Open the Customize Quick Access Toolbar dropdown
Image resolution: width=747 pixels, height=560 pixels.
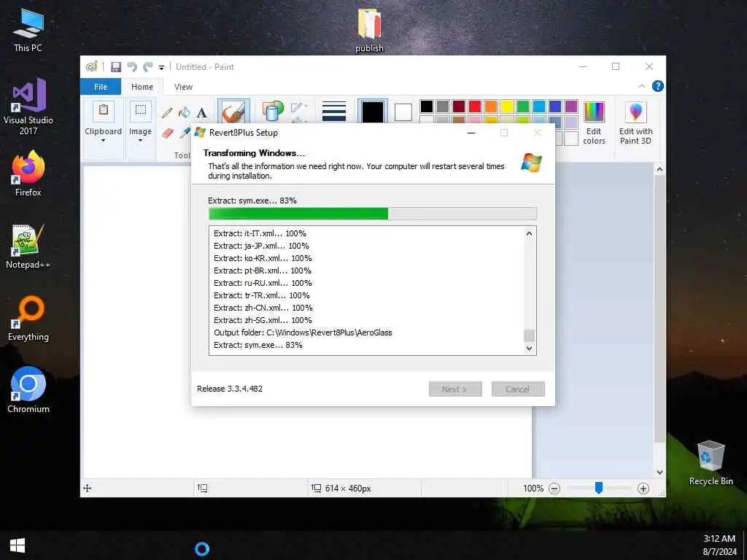(161, 68)
